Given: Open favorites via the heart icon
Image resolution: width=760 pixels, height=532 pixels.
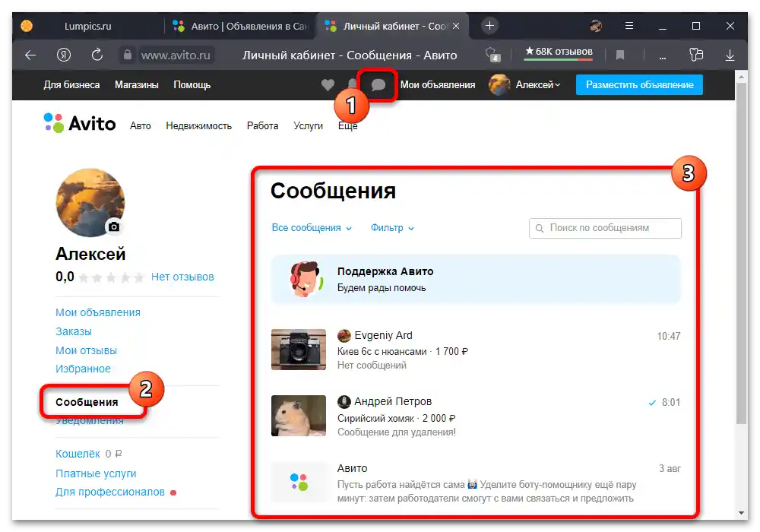Looking at the screenshot, I should click(x=328, y=85).
